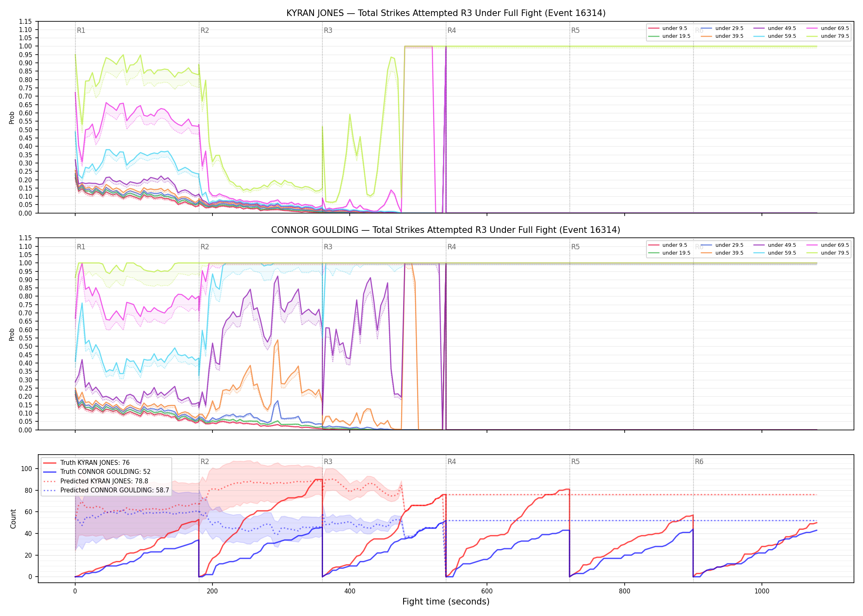Click the '1.15' tick on Kyran Jones chart
The height and width of the screenshot is (616, 863).
point(25,21)
